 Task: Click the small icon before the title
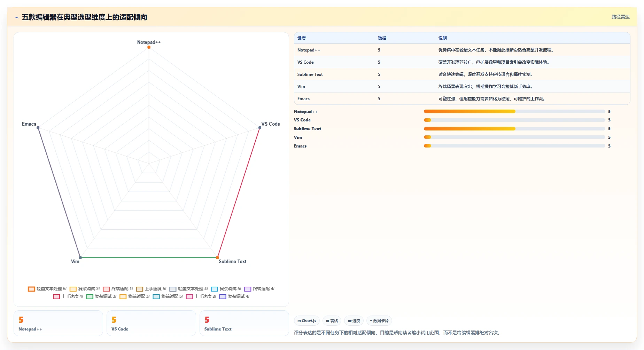pyautogui.click(x=16, y=17)
